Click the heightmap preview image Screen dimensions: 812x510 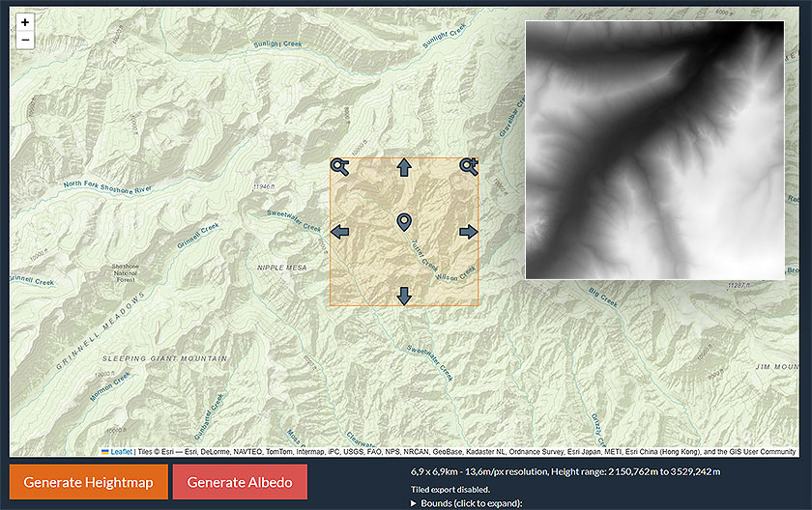click(x=654, y=150)
